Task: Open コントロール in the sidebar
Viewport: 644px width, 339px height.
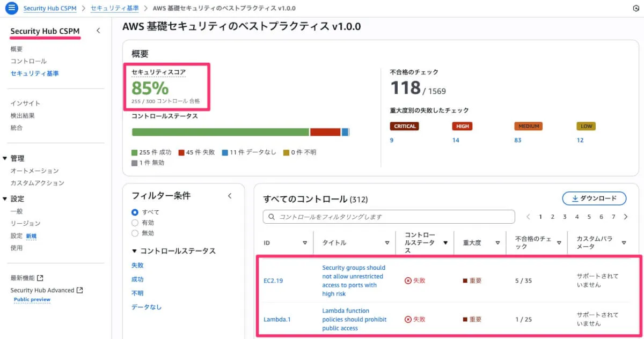Action: tap(28, 61)
